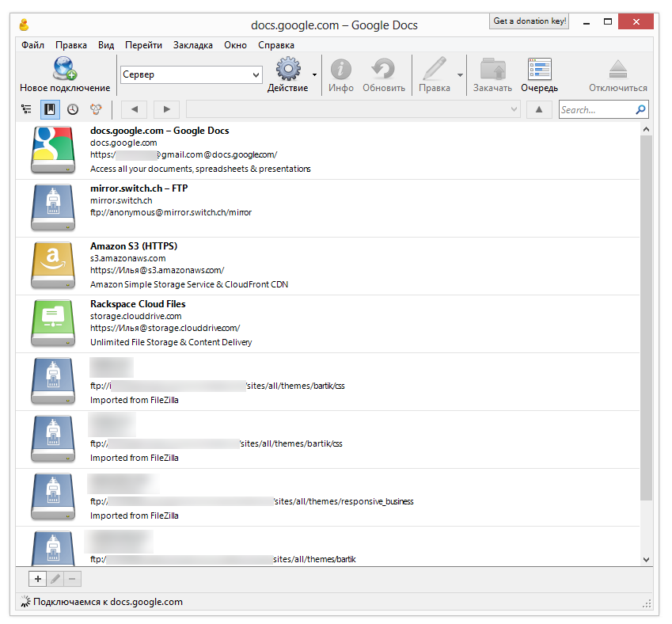Image resolution: width=672 pixels, height=624 pixels.
Task: Click the Rackspace green drive icon
Action: (x=53, y=323)
